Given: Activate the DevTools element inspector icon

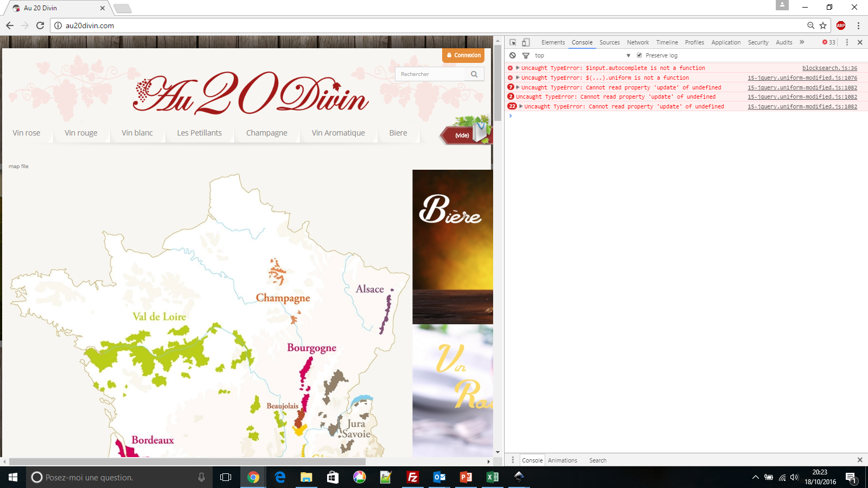Looking at the screenshot, I should point(513,42).
